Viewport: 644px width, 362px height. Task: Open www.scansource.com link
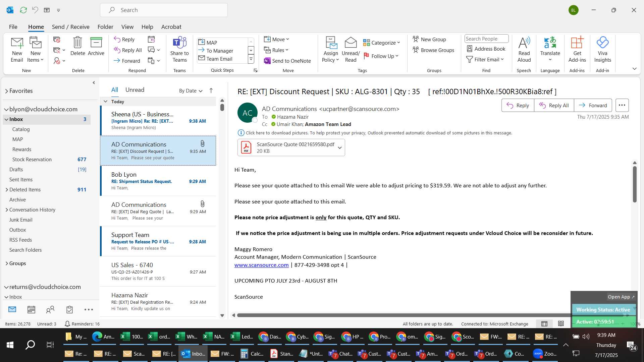[261, 265]
